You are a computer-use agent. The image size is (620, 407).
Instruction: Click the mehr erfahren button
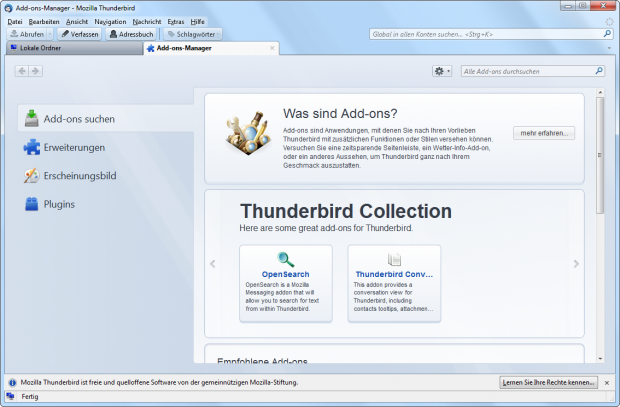point(544,133)
